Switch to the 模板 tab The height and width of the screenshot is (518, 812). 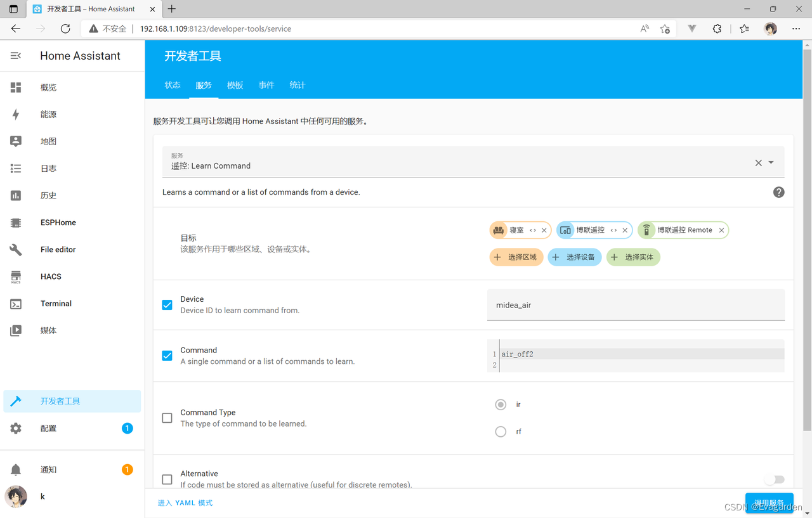click(235, 85)
